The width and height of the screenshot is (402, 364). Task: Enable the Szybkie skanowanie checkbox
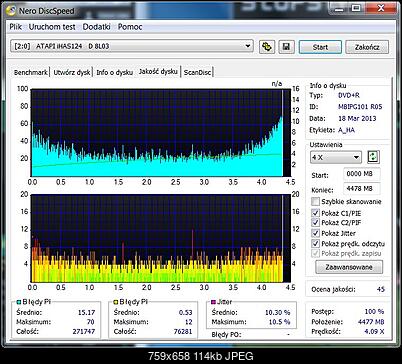315,201
